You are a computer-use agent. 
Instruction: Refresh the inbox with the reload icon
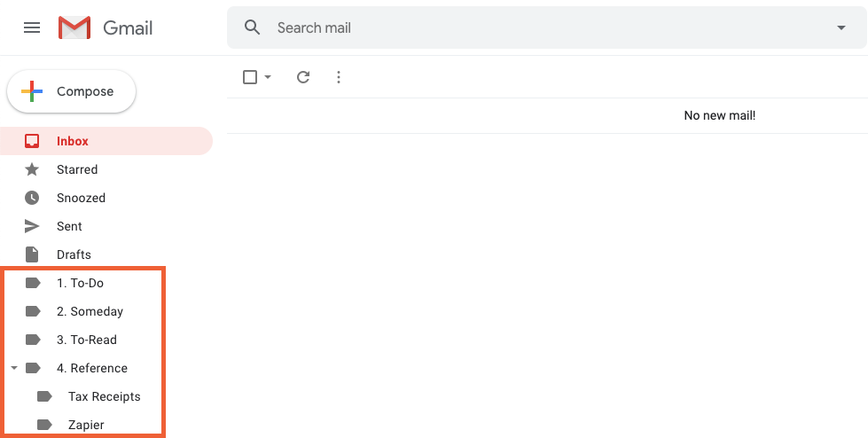303,77
